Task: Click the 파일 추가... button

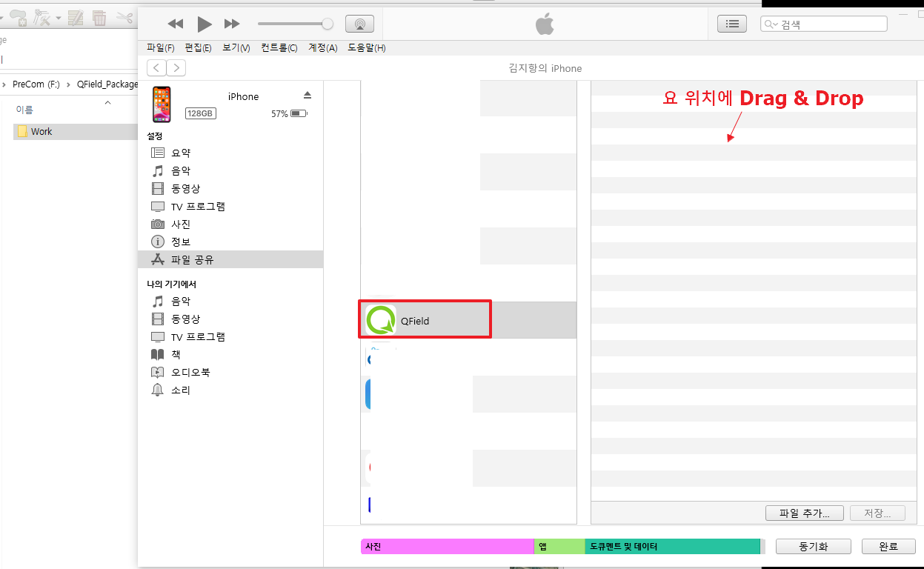Action: [804, 513]
